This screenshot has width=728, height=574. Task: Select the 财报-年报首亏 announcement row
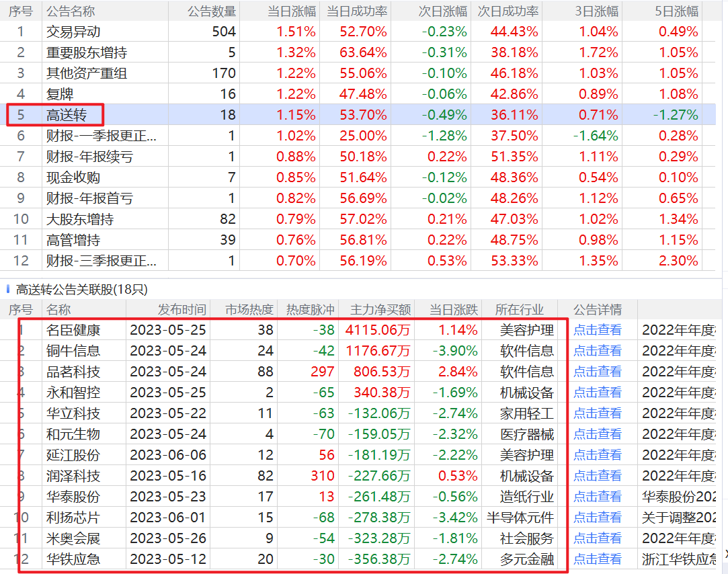click(358, 198)
